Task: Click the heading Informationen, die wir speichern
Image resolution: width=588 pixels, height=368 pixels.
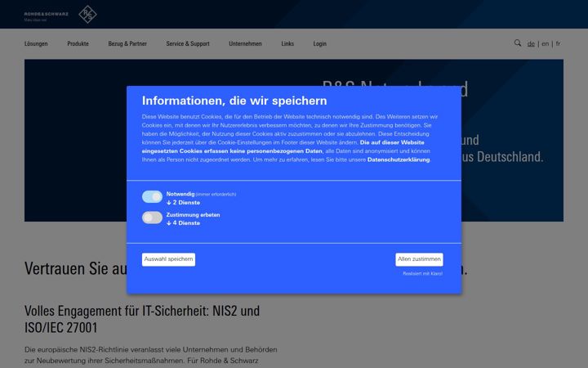Action: point(234,101)
